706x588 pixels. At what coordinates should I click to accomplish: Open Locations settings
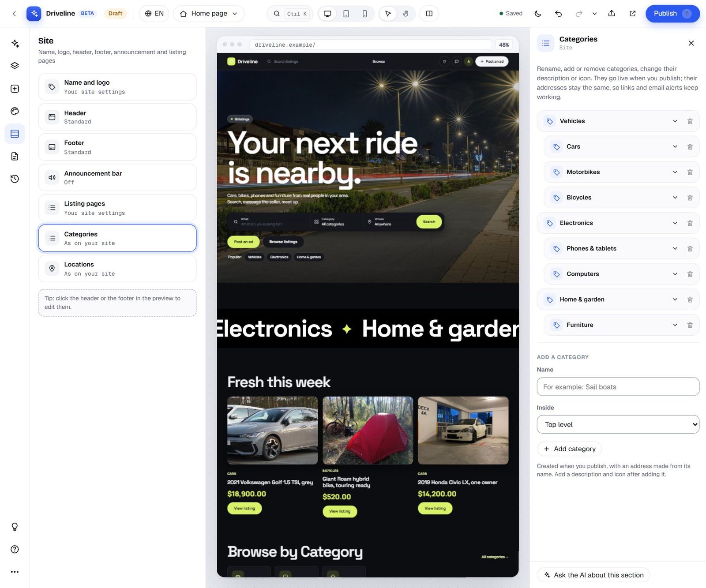[117, 269]
